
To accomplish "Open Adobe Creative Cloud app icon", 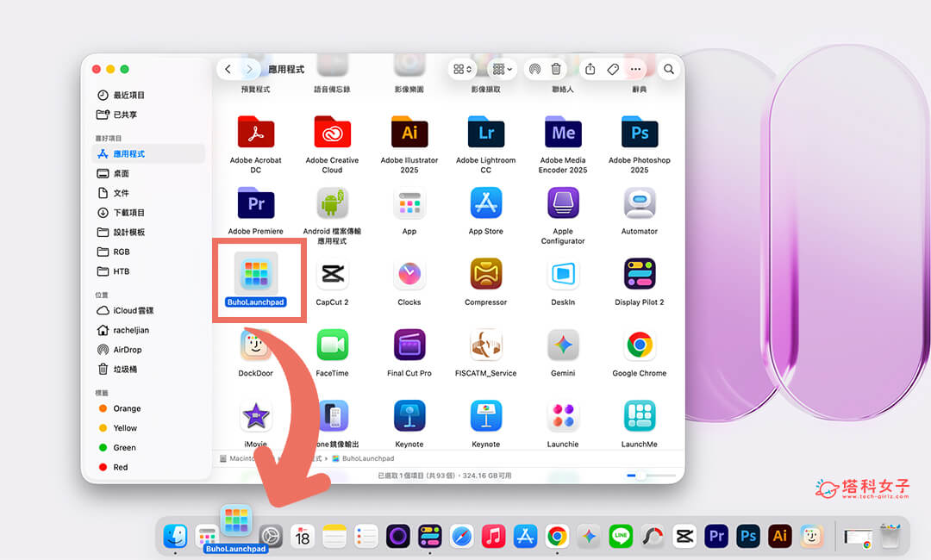I will tap(333, 132).
